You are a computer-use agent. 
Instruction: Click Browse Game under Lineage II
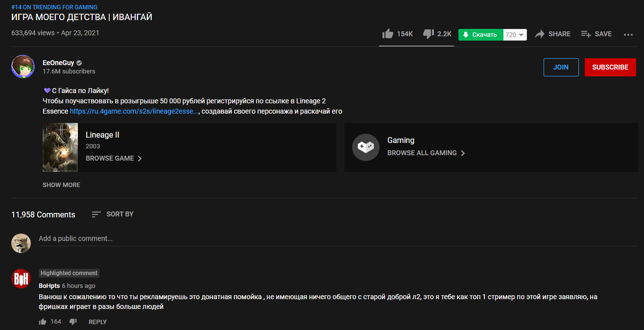[114, 159]
